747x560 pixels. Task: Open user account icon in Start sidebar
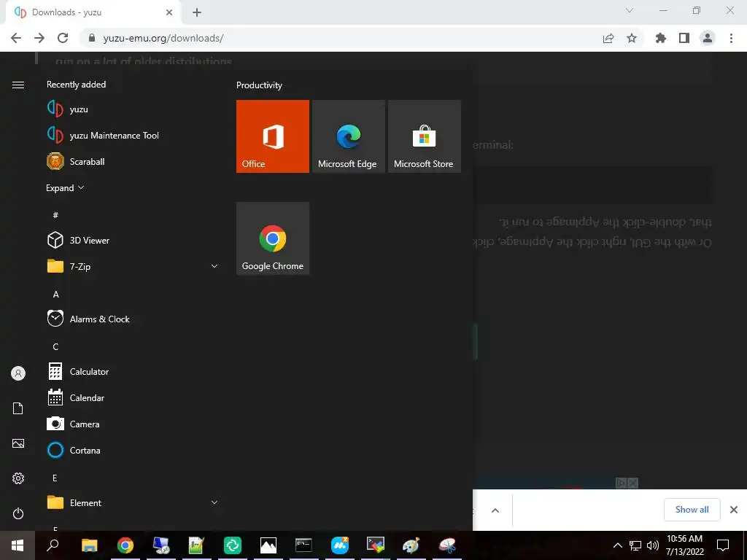click(x=18, y=373)
